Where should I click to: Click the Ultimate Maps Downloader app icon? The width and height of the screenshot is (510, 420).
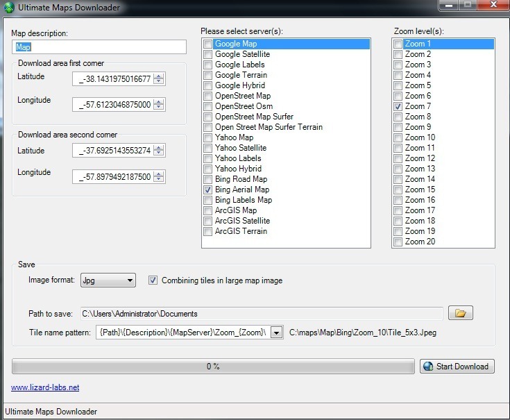tap(9, 7)
